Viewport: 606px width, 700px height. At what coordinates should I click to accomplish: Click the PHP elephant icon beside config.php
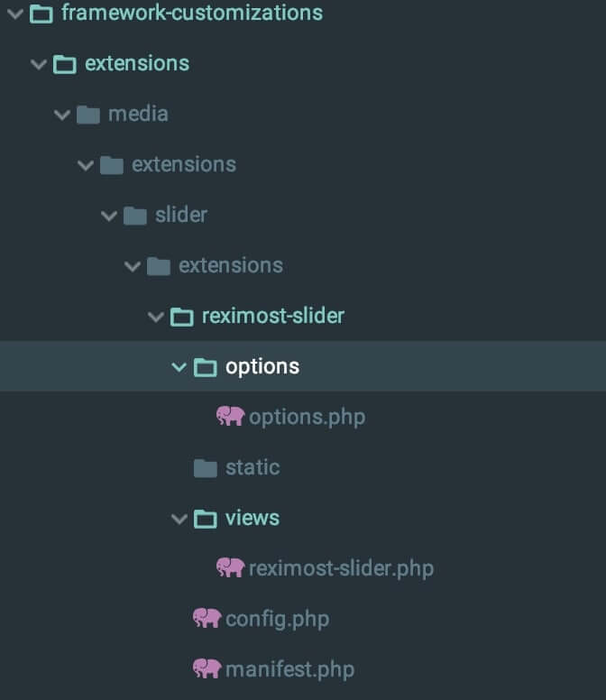207,618
